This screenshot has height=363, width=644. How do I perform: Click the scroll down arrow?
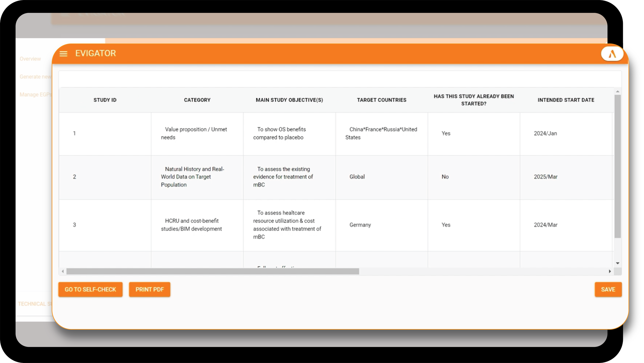click(x=617, y=263)
